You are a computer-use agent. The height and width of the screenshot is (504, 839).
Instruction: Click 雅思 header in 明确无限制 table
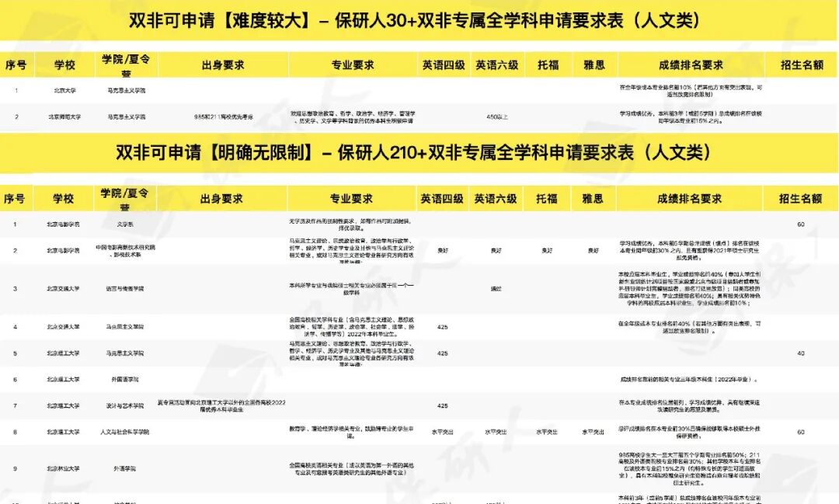(x=593, y=199)
